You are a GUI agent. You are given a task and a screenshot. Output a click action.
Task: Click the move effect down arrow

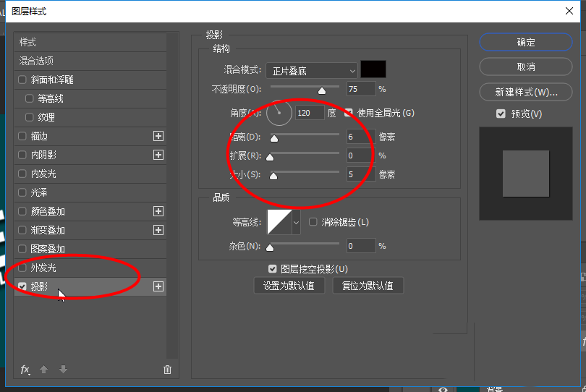tap(63, 370)
